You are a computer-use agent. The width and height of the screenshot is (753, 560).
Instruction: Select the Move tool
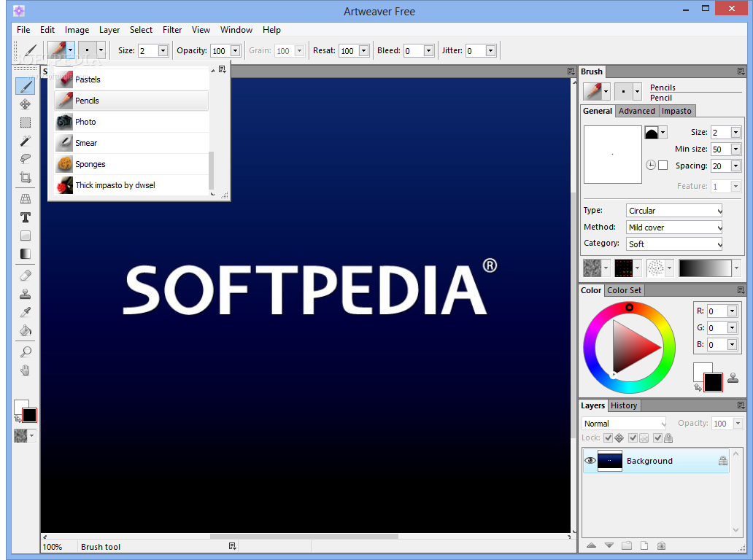tap(26, 104)
